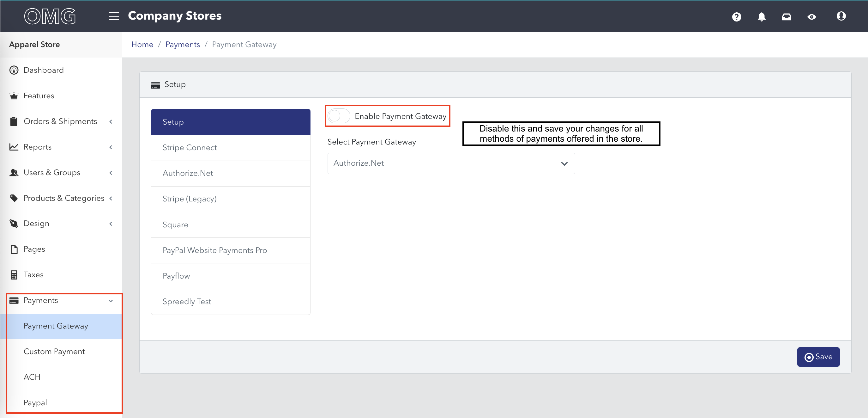Click the Payment Gateway breadcrumb text
868x418 pixels.
click(244, 45)
